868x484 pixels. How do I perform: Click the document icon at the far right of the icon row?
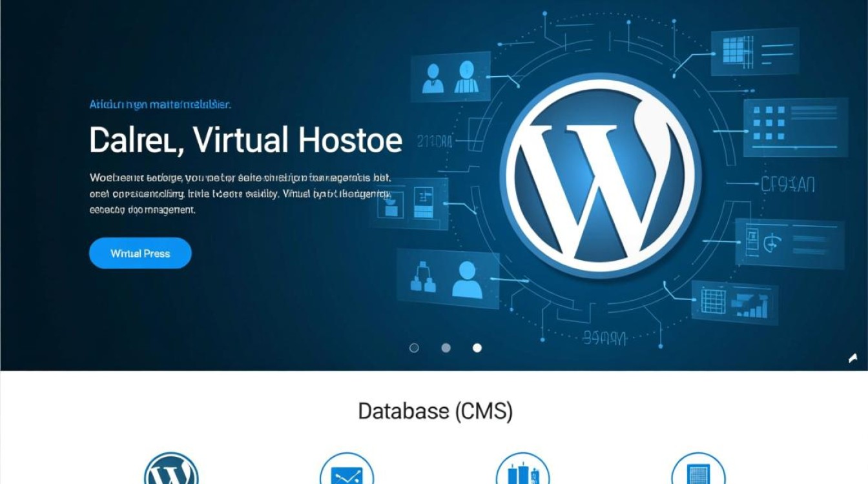(698, 472)
